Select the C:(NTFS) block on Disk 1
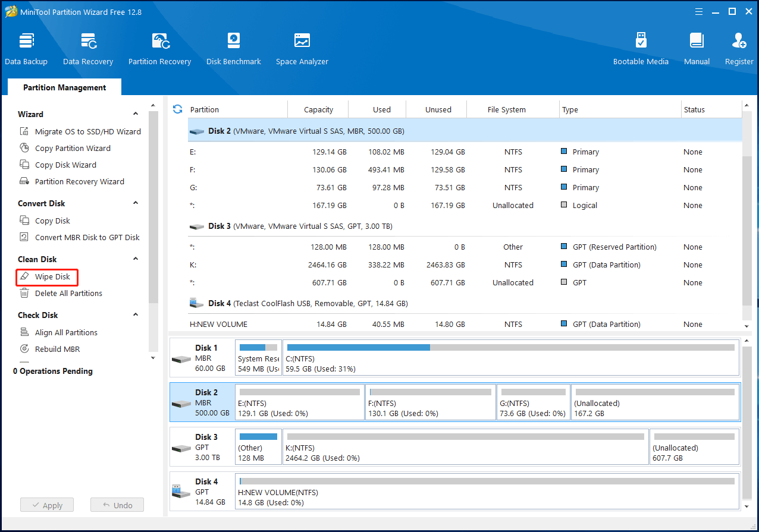Viewport: 759px width, 532px height. [x=511, y=358]
